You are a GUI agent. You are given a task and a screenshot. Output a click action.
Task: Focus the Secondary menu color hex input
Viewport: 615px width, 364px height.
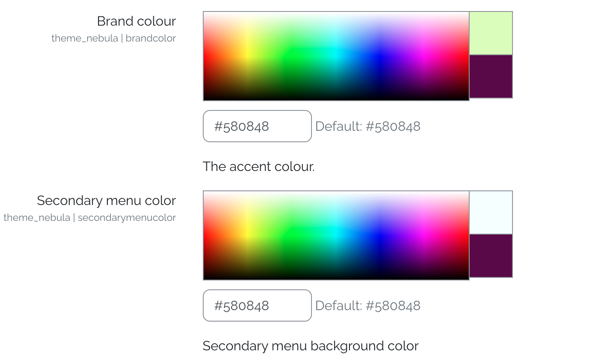pyautogui.click(x=257, y=306)
